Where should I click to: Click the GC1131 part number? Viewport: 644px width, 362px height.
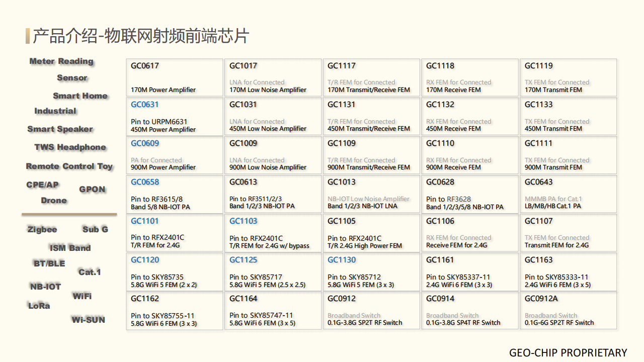coord(342,105)
